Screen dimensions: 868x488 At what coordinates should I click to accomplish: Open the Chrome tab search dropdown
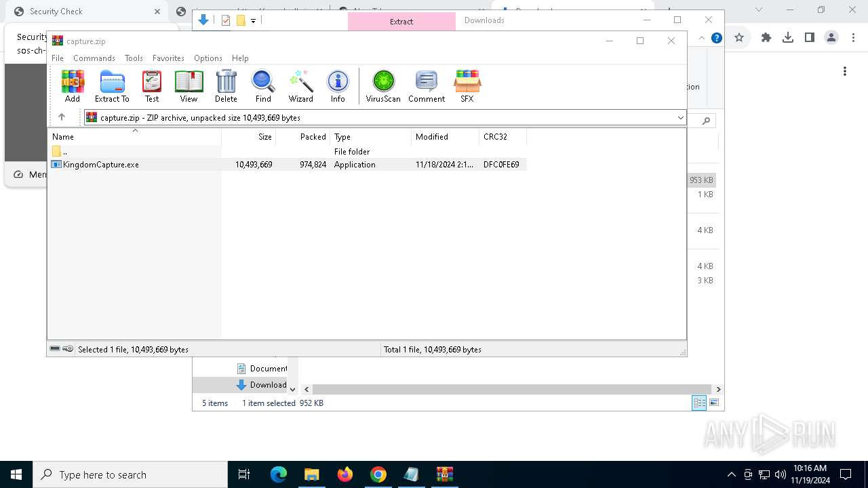(x=759, y=10)
